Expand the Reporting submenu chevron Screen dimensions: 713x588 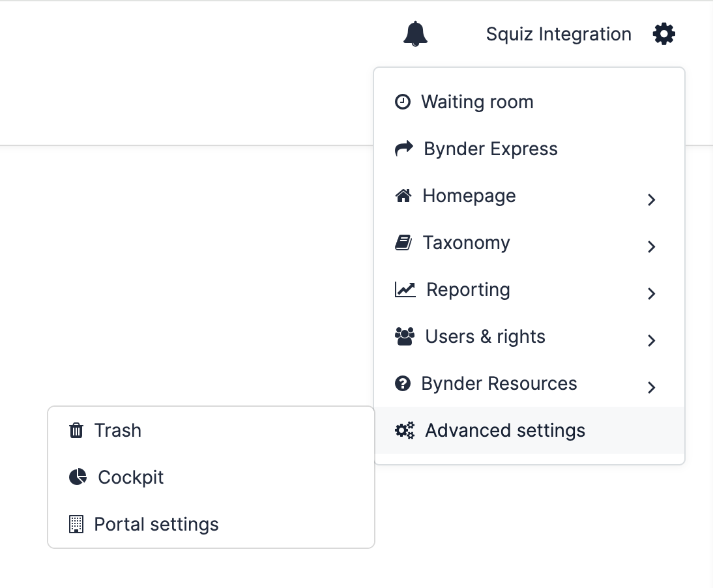(x=651, y=293)
